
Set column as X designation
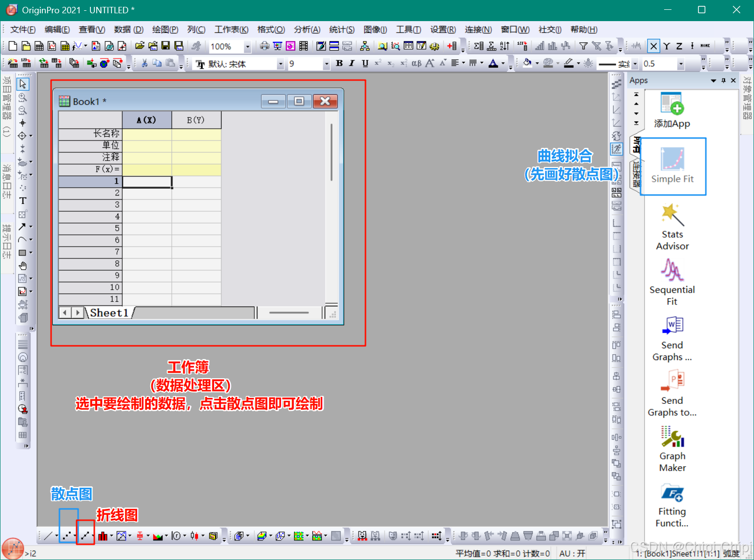pyautogui.click(x=653, y=46)
